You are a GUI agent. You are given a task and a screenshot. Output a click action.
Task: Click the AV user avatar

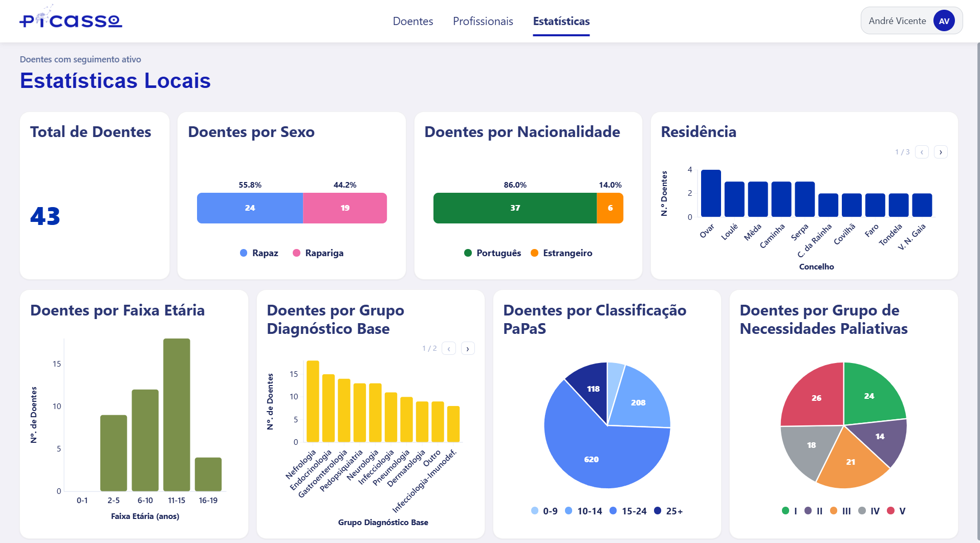[944, 21]
